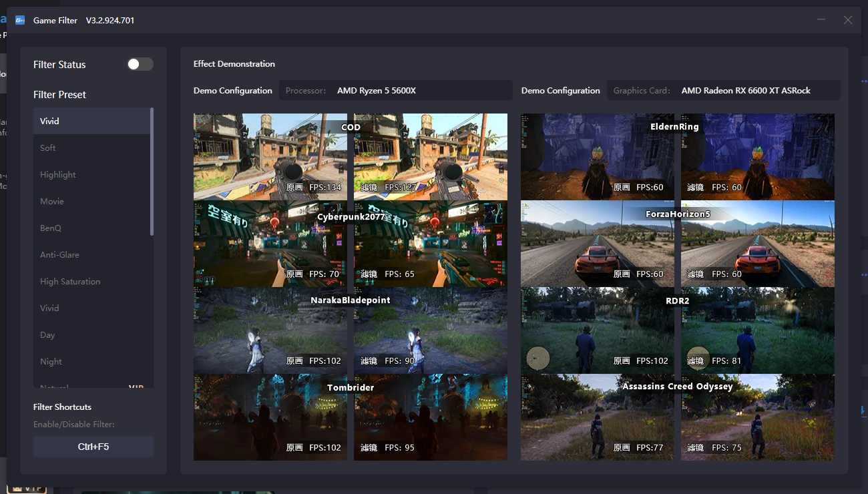Click the Demo Configuration label beside Processor

pos(233,91)
